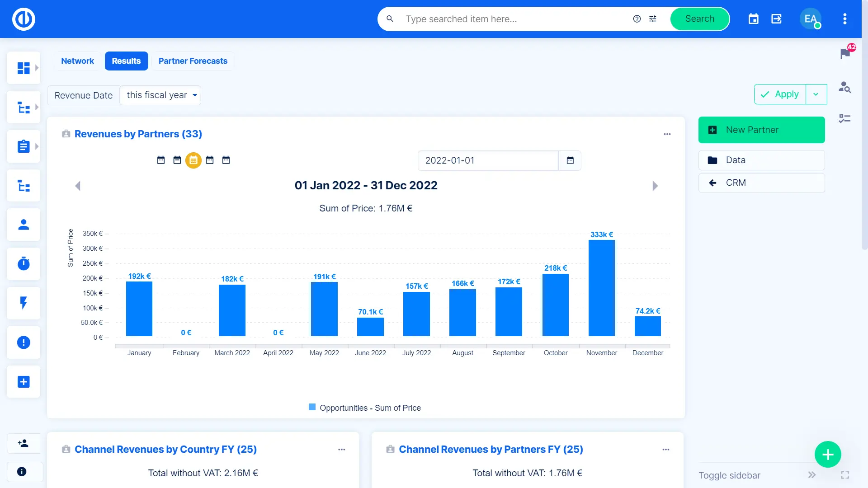Open the stopwatch time tracking icon
Screen dimensions: 868x488
[x=24, y=264]
